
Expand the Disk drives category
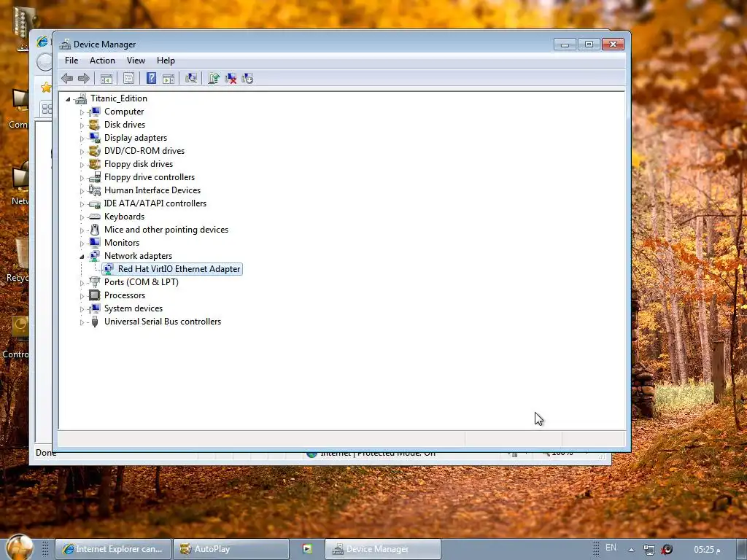tap(82, 125)
